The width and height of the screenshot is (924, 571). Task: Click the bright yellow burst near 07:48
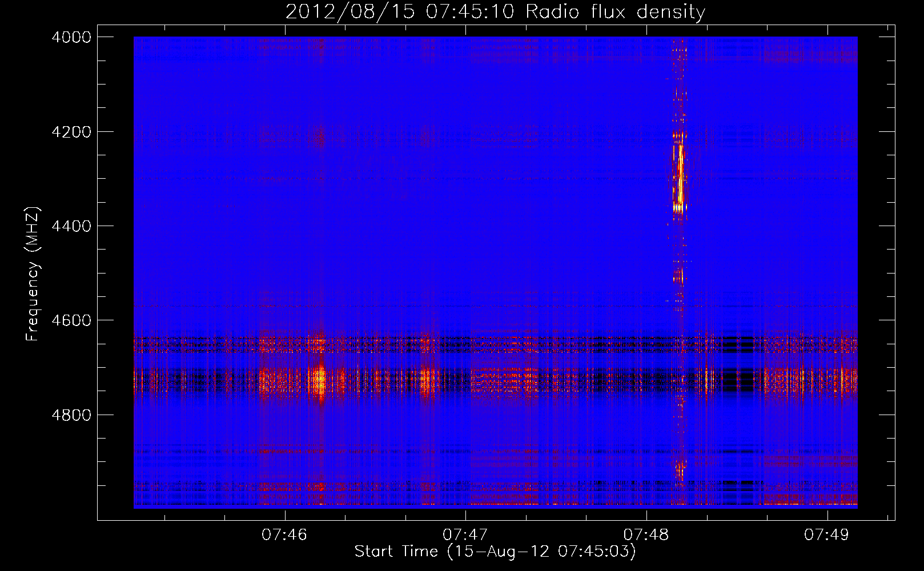click(x=680, y=177)
